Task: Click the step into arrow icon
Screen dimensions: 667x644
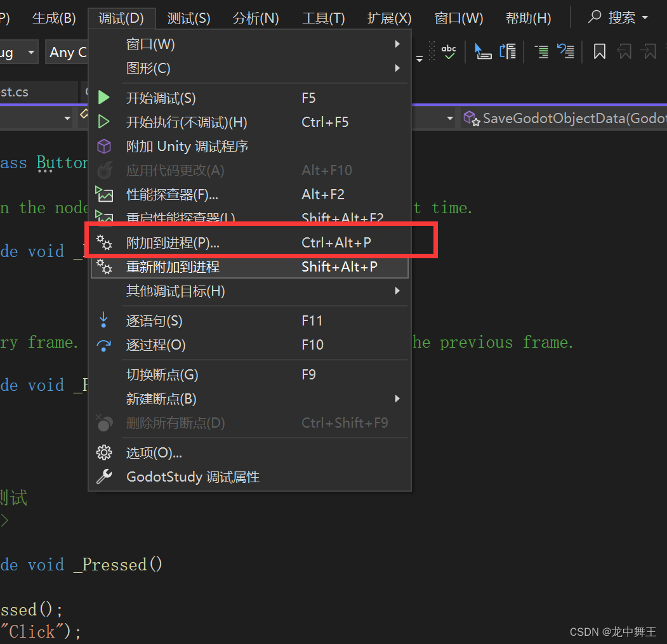Action: pos(103,320)
